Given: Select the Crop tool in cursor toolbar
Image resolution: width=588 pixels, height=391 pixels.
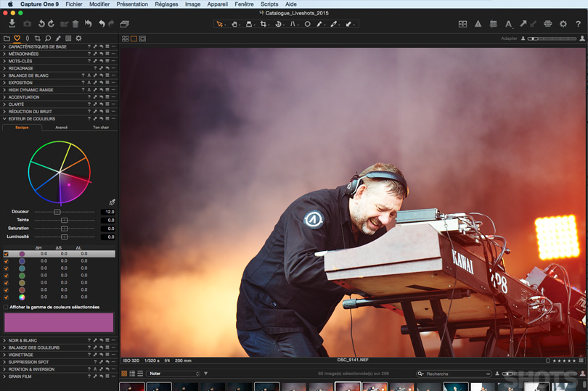Looking at the screenshot, I should [x=264, y=24].
